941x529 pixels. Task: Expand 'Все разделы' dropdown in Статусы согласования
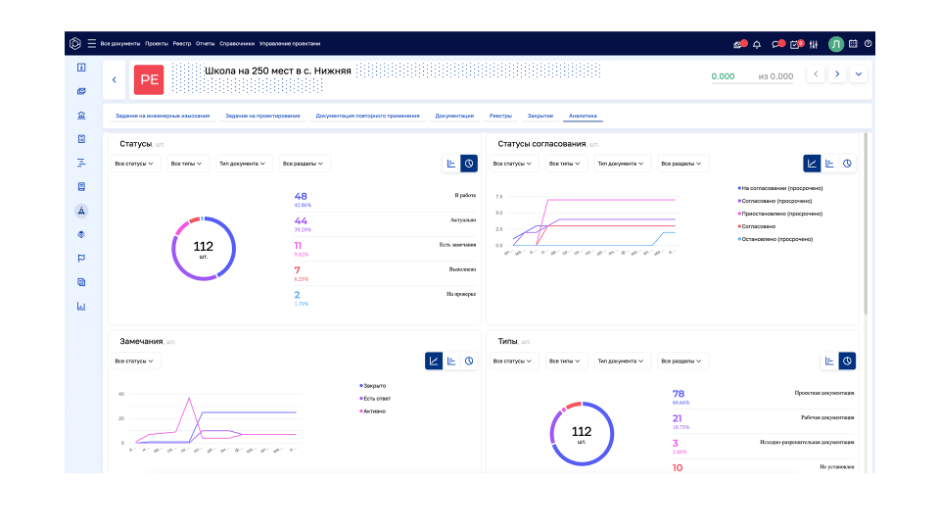(x=685, y=163)
